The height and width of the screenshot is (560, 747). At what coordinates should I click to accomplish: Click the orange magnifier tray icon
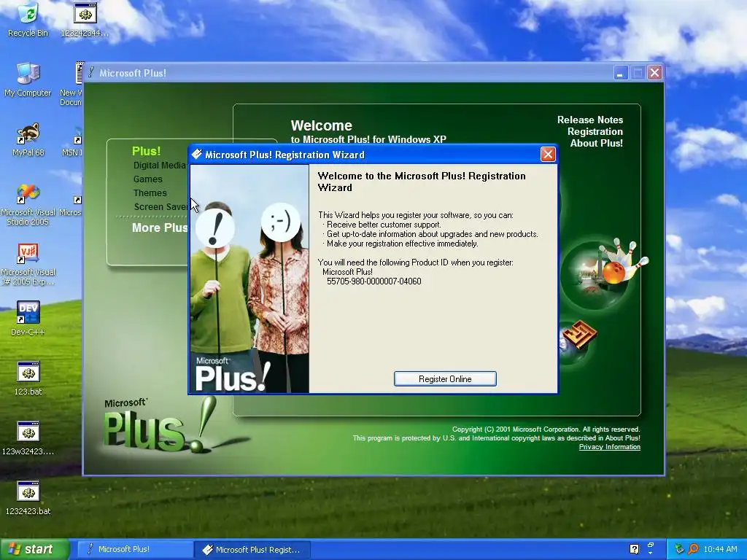693,549
